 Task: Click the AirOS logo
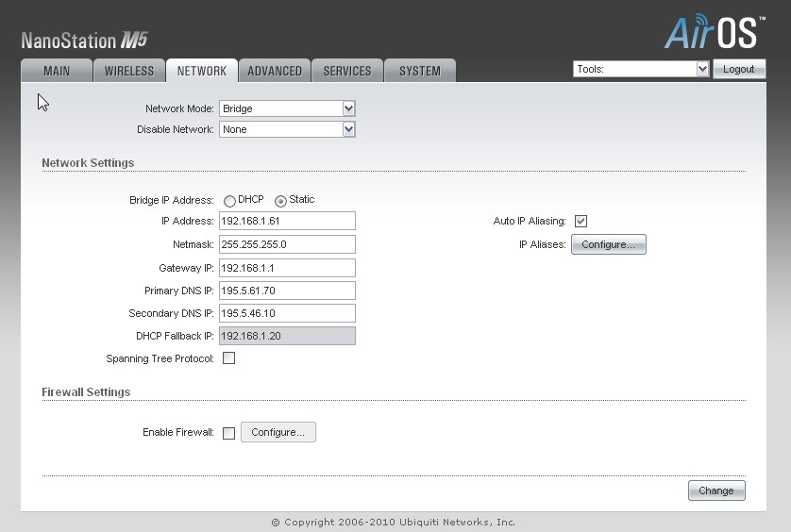coord(713,31)
